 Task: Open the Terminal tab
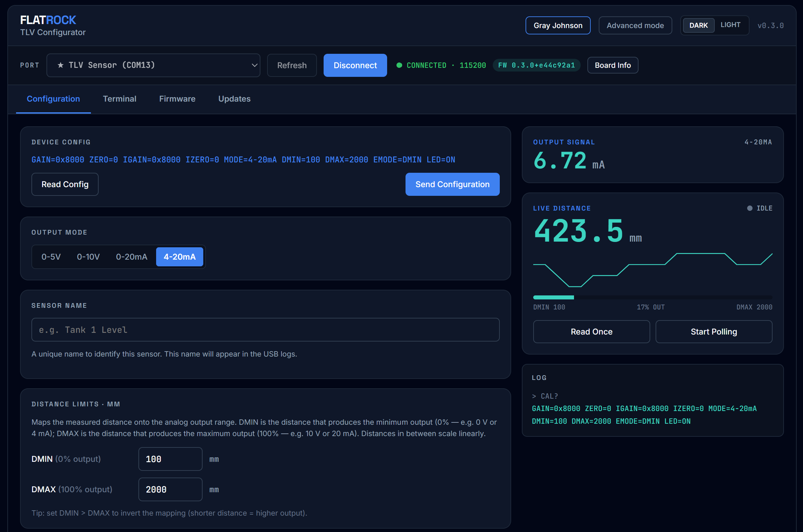pos(119,99)
